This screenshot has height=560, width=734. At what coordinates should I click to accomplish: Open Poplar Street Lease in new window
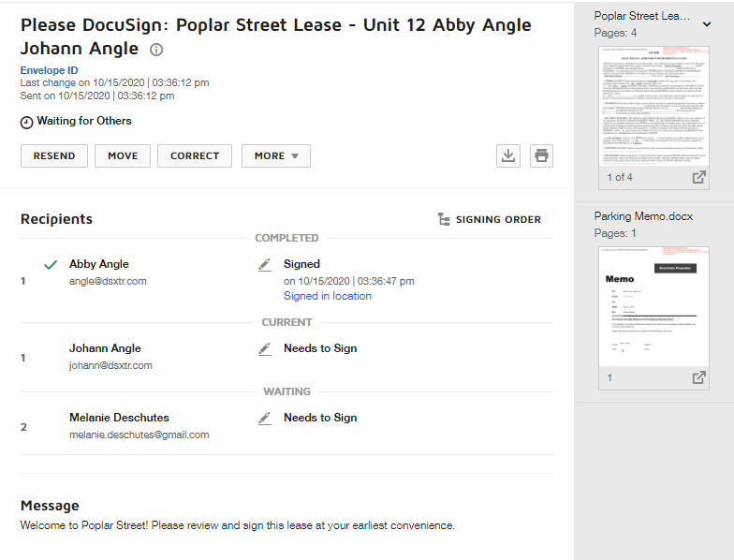tap(698, 177)
